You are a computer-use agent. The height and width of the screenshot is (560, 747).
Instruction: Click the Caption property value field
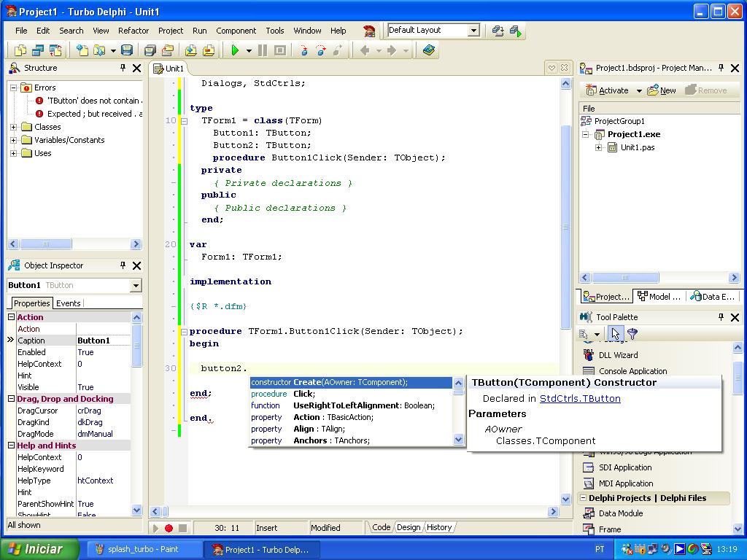pyautogui.click(x=104, y=341)
